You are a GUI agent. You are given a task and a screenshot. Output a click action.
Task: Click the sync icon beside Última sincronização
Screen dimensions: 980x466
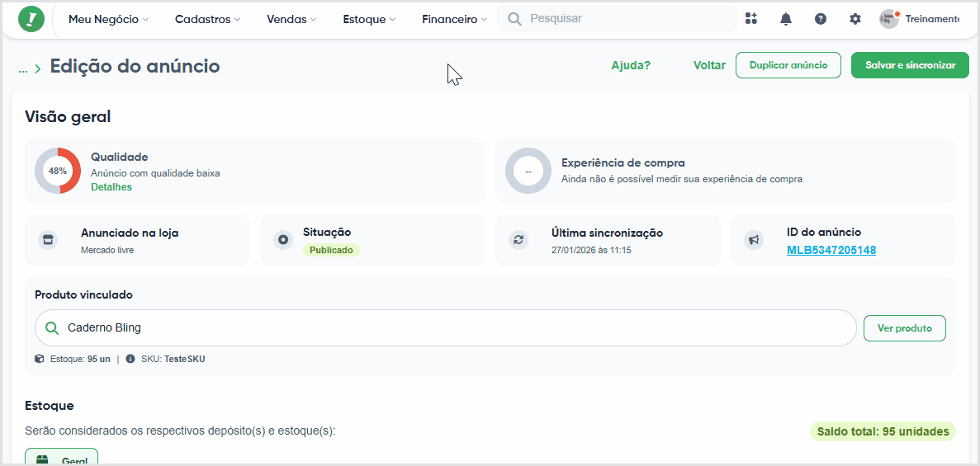tap(518, 240)
